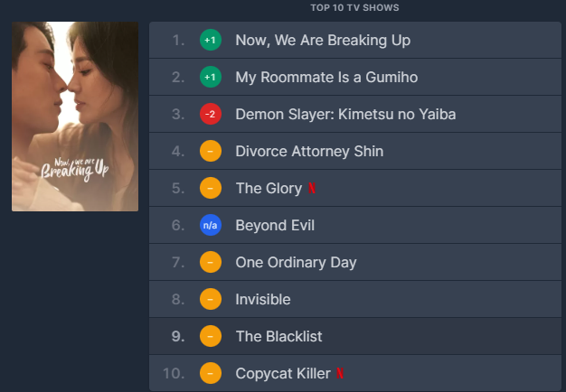This screenshot has height=392, width=566.
Task: Click the orange badge beside The Blacklist
Action: [x=210, y=336]
